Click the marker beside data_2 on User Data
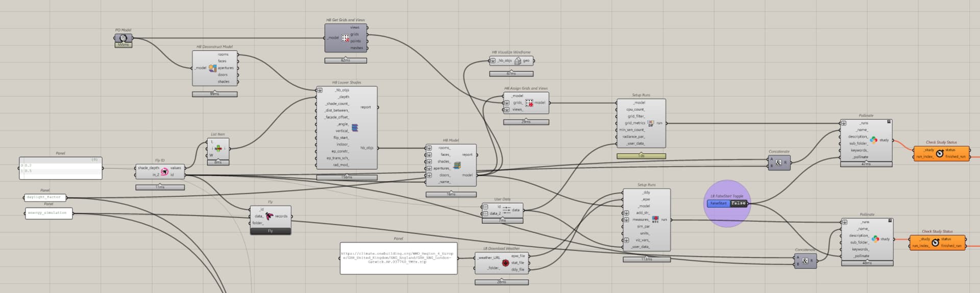This screenshot has height=293, width=980. (485, 214)
